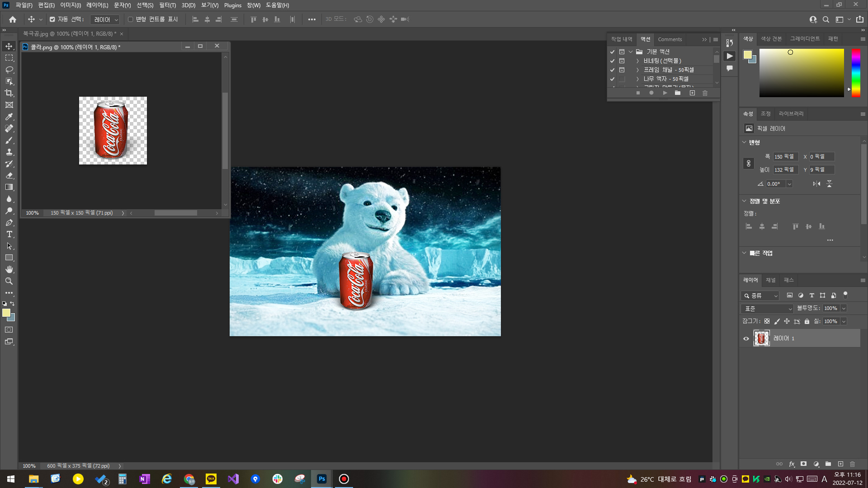Open the 필터(T) menu
The image size is (868, 488).
pos(167,5)
